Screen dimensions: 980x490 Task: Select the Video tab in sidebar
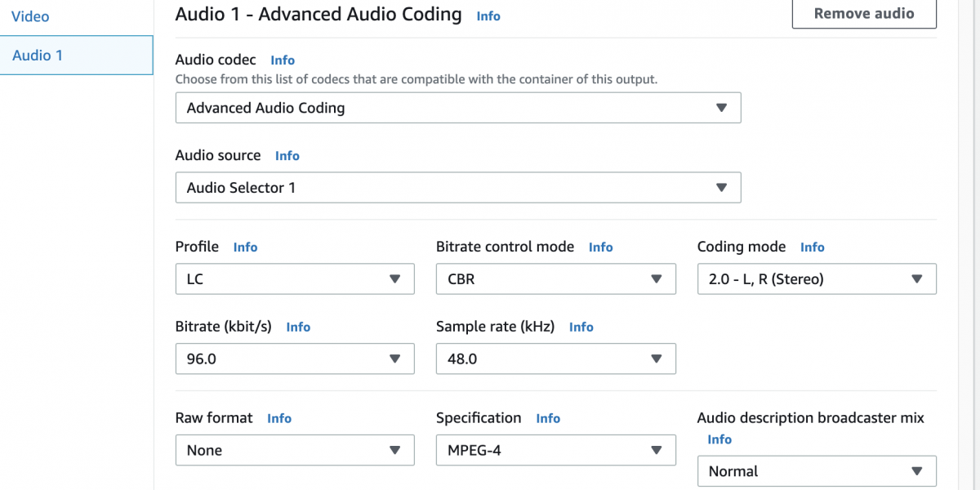(x=30, y=16)
